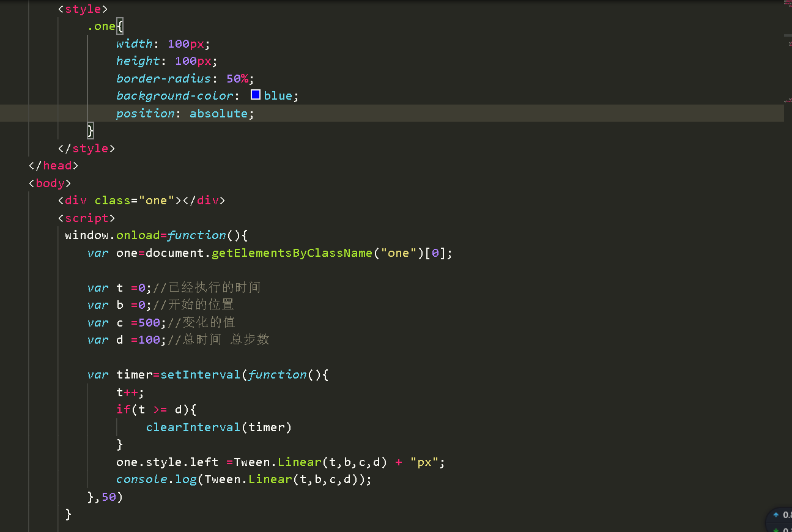Click the closing </style> tag

[86, 148]
